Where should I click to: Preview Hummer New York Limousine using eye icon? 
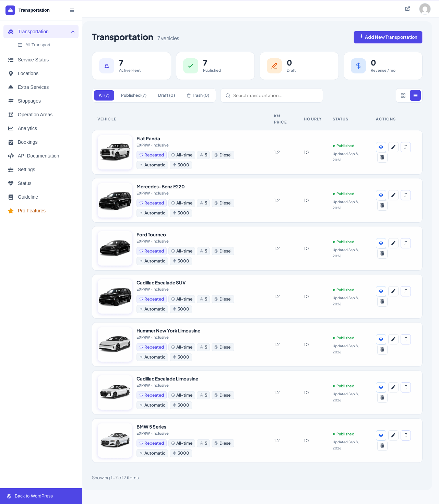click(381, 339)
